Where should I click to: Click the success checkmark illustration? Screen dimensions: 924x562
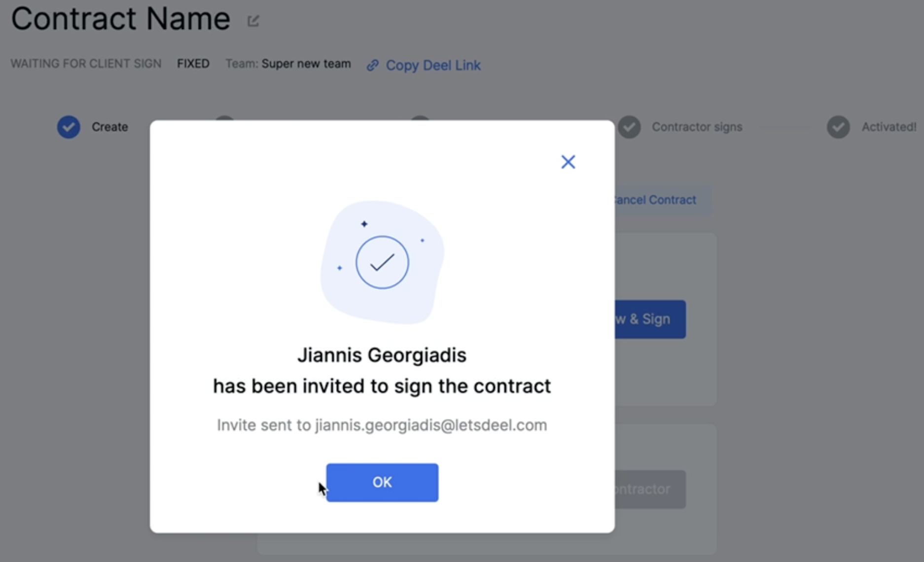[x=382, y=262]
